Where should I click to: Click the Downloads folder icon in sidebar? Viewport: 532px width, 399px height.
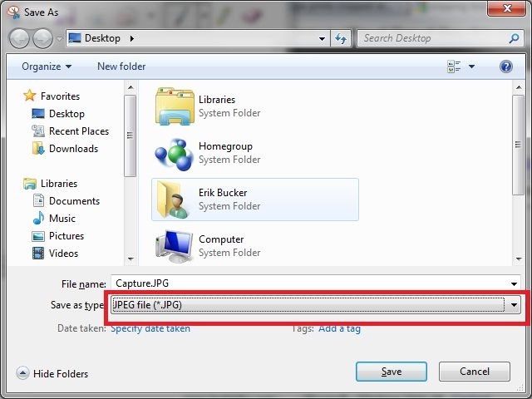click(38, 148)
